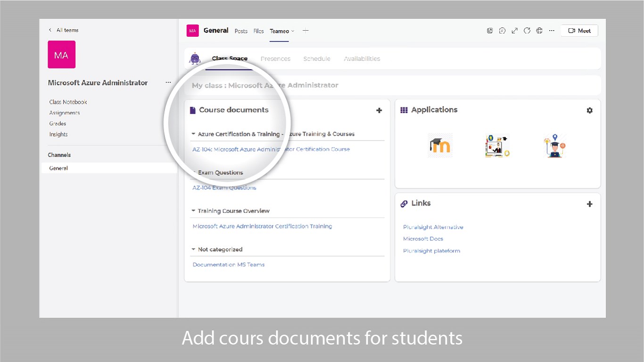Launch the graduate student location application
The width and height of the screenshot is (644, 362).
point(554,146)
